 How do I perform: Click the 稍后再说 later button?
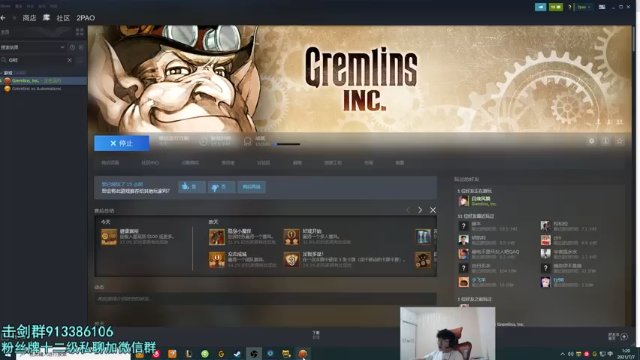[x=251, y=187]
